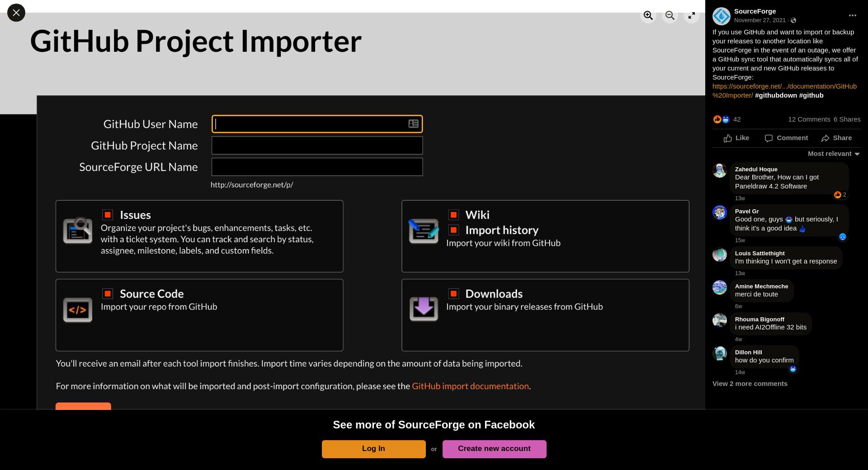868x470 pixels.
Task: View the 6 Shares count
Action: click(847, 119)
